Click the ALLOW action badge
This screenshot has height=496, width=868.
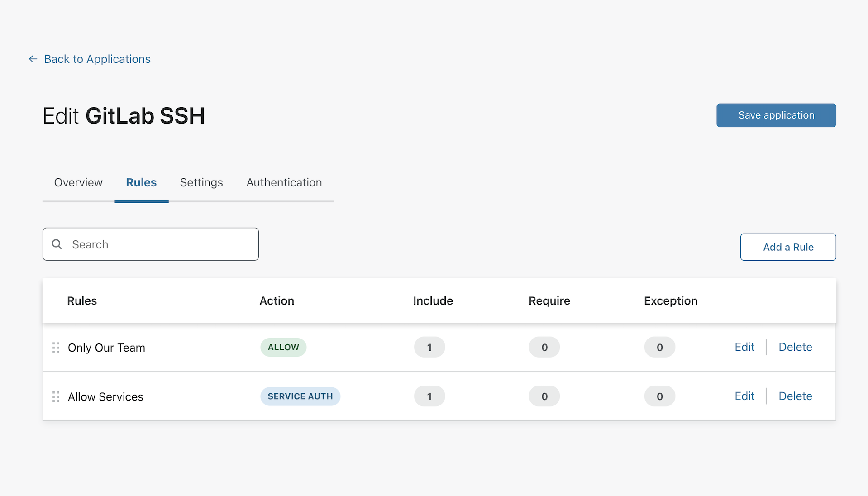283,348
